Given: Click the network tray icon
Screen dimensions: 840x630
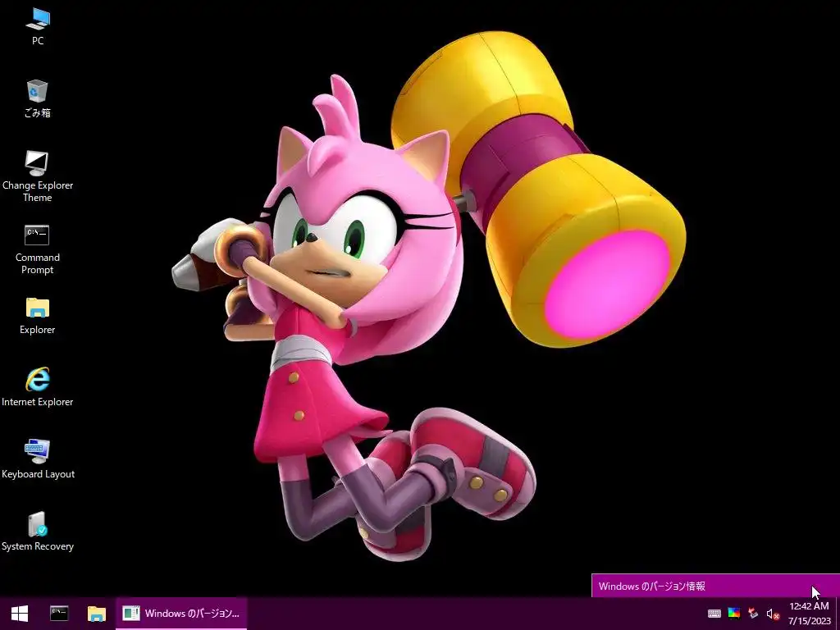Looking at the screenshot, I should click(x=753, y=614).
